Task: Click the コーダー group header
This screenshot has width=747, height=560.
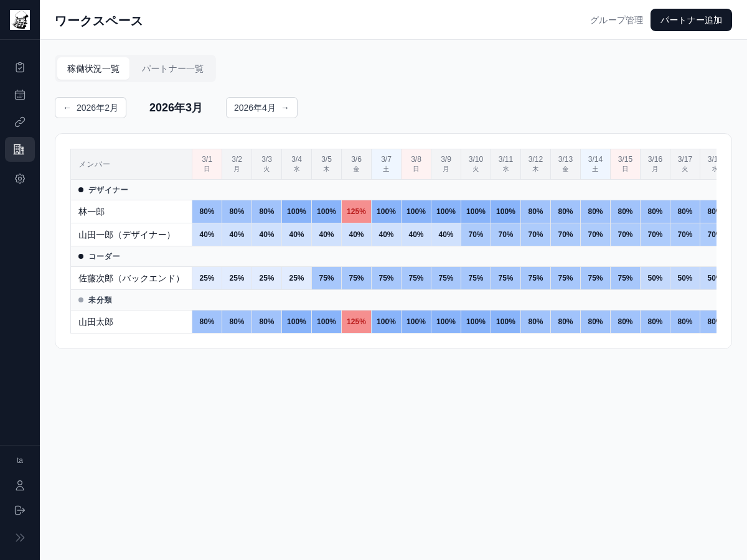Action: coord(104,256)
